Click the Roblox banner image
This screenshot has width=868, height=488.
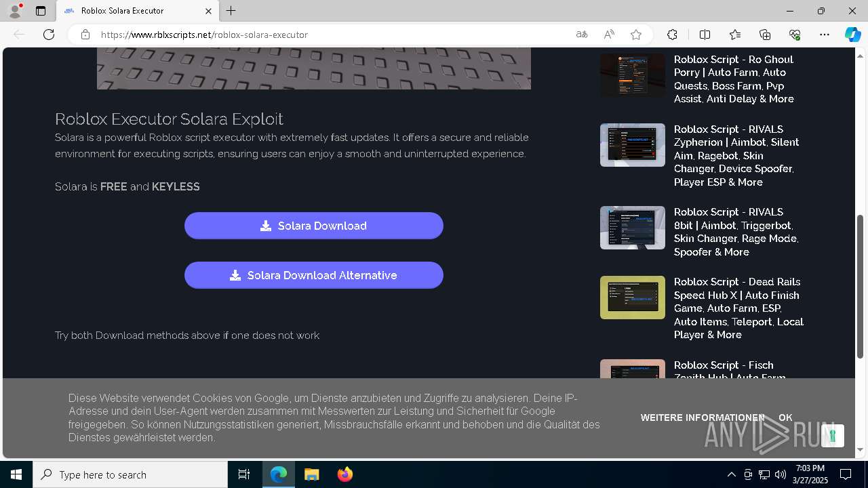pyautogui.click(x=314, y=68)
